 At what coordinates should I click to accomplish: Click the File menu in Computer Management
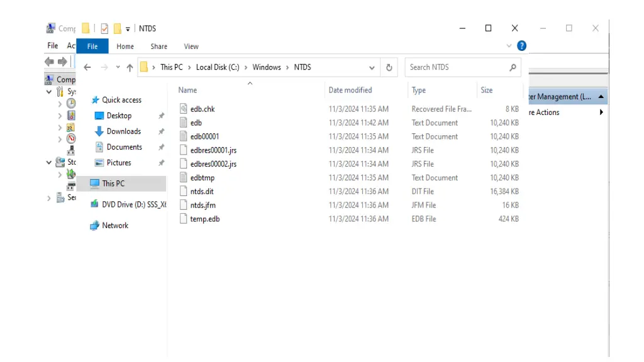click(53, 45)
